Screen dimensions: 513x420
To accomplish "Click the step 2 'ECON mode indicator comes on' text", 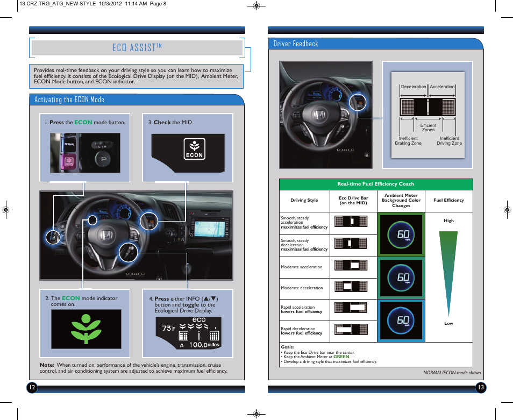I will (81, 301).
